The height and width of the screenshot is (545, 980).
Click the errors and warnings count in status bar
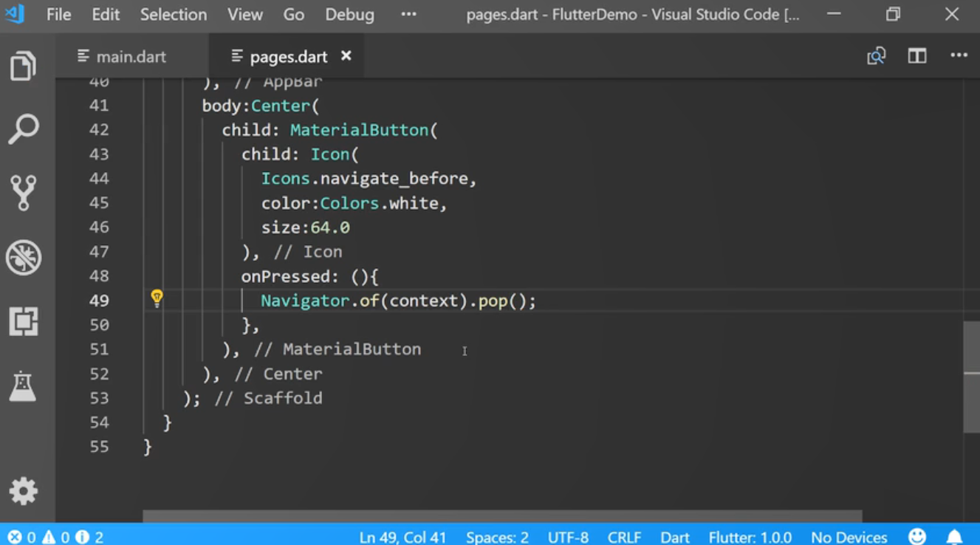pyautogui.click(x=55, y=537)
